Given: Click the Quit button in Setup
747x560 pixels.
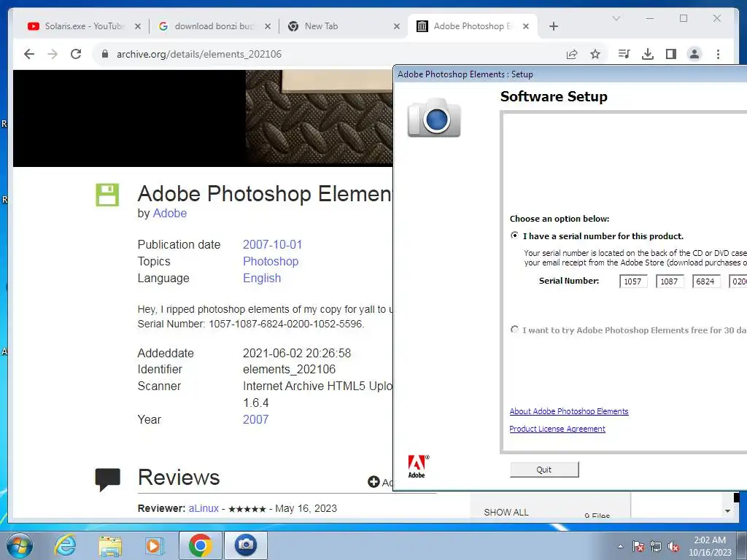Looking at the screenshot, I should (x=544, y=470).
